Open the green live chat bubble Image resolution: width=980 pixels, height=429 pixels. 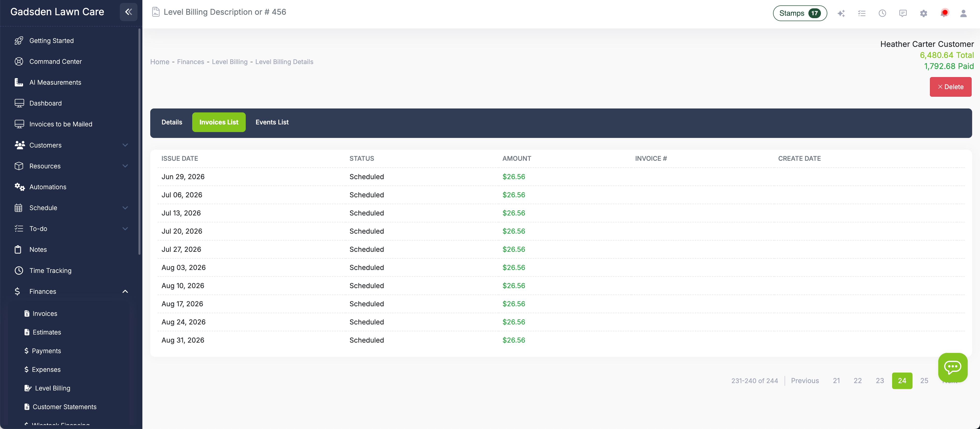pyautogui.click(x=952, y=367)
